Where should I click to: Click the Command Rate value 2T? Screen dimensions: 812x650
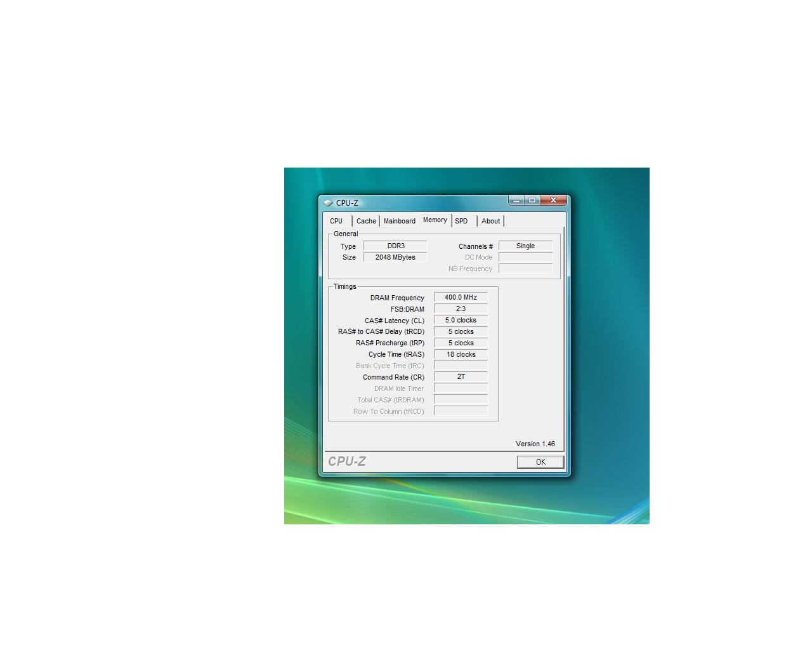coord(461,376)
